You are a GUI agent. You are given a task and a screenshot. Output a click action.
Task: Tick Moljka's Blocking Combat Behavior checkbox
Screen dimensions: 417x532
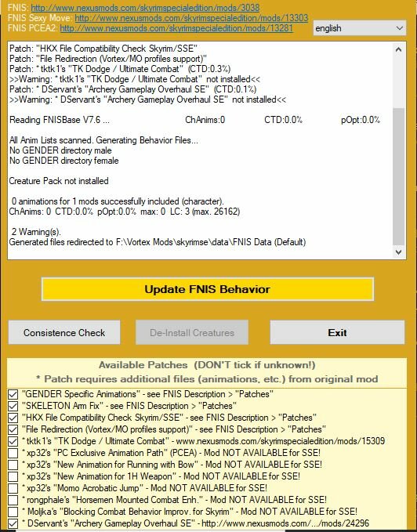point(13,512)
